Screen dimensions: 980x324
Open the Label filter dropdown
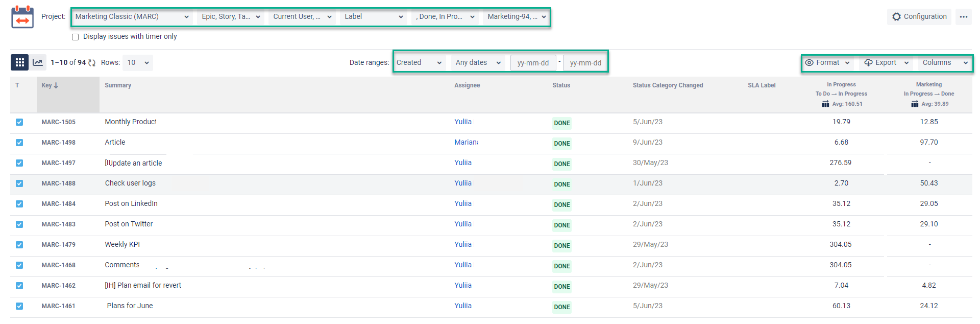(x=374, y=17)
